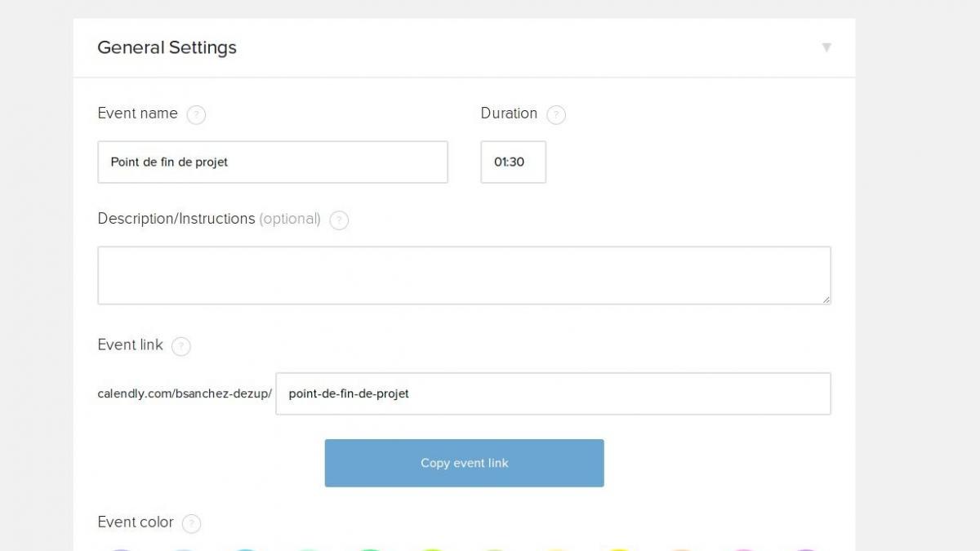
Task: Click the General Settings header title
Action: [x=167, y=47]
